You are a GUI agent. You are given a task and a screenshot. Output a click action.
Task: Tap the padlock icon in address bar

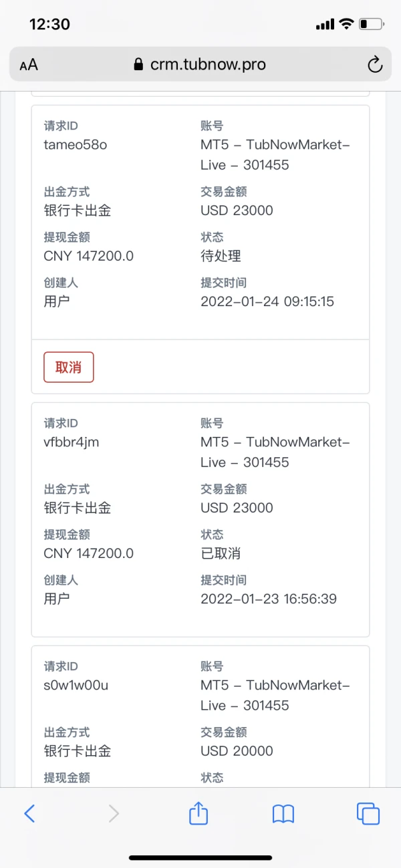(x=139, y=65)
